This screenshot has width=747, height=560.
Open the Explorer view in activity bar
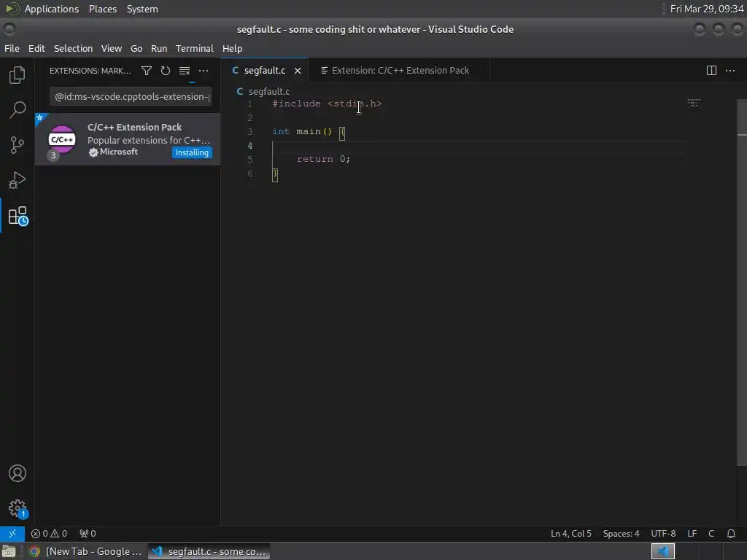pos(18,75)
